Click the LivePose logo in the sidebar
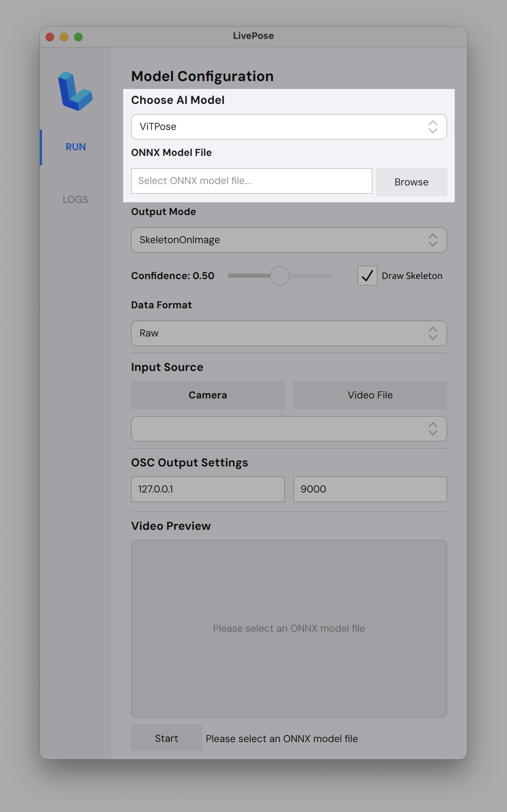This screenshot has width=507, height=812. 75,91
